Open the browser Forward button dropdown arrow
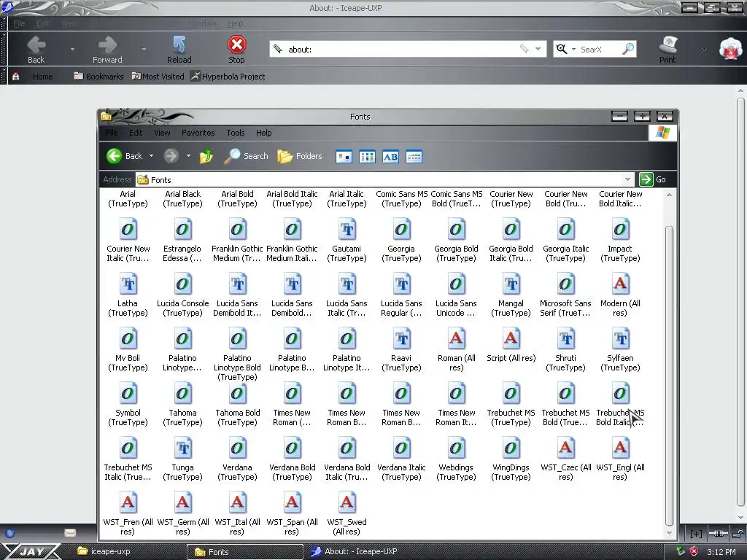This screenshot has width=747, height=560. (x=144, y=49)
